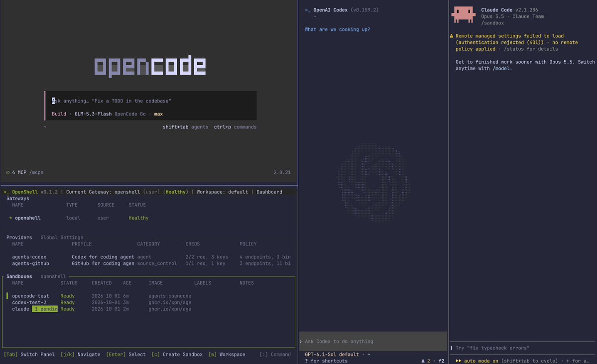Select the agents-codex provider row
Viewport: 597px width, 364px height.
coord(151,257)
